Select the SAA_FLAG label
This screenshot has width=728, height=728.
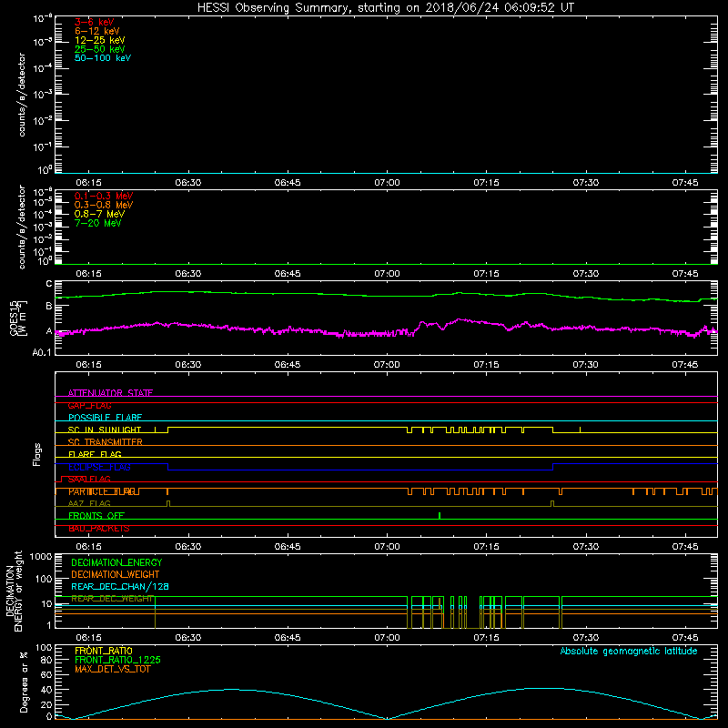click(x=89, y=479)
